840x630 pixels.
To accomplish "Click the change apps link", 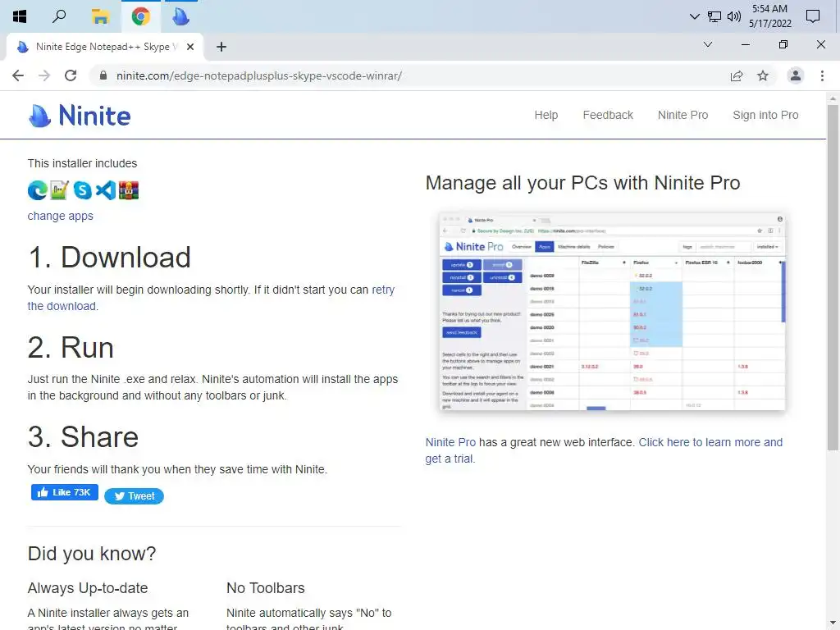I will pos(61,216).
